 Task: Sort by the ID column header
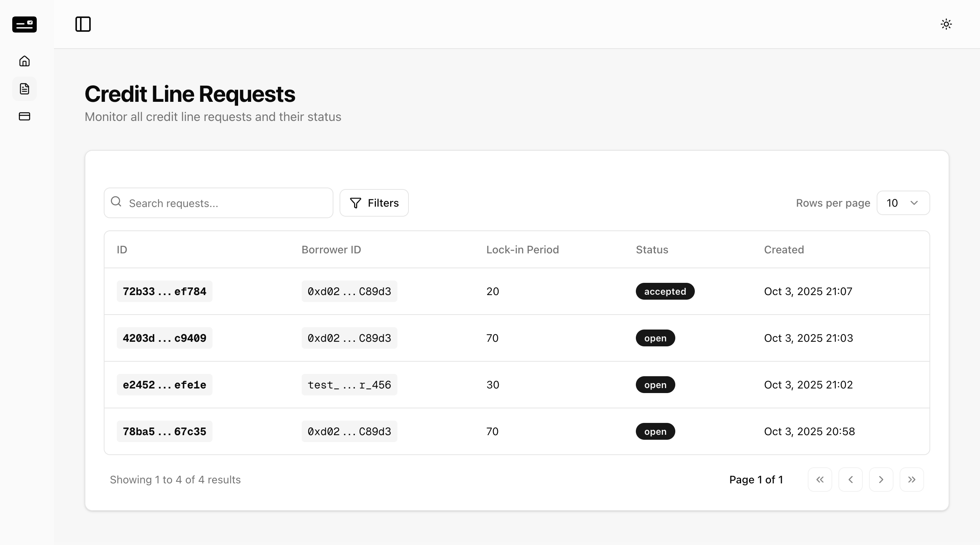pos(122,250)
